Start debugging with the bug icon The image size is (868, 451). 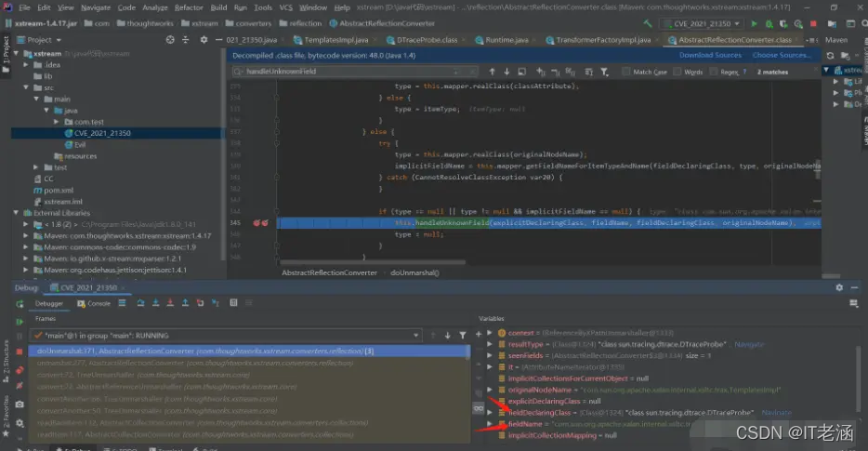click(x=769, y=24)
